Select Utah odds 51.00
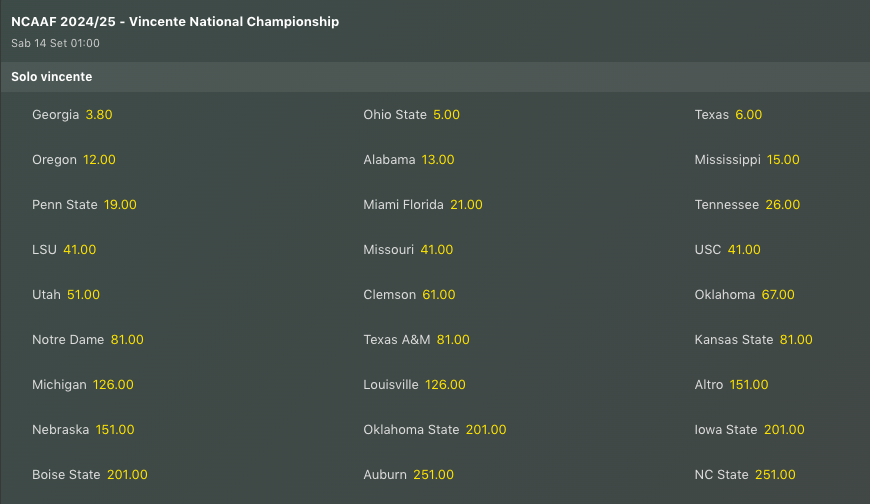 click(83, 295)
